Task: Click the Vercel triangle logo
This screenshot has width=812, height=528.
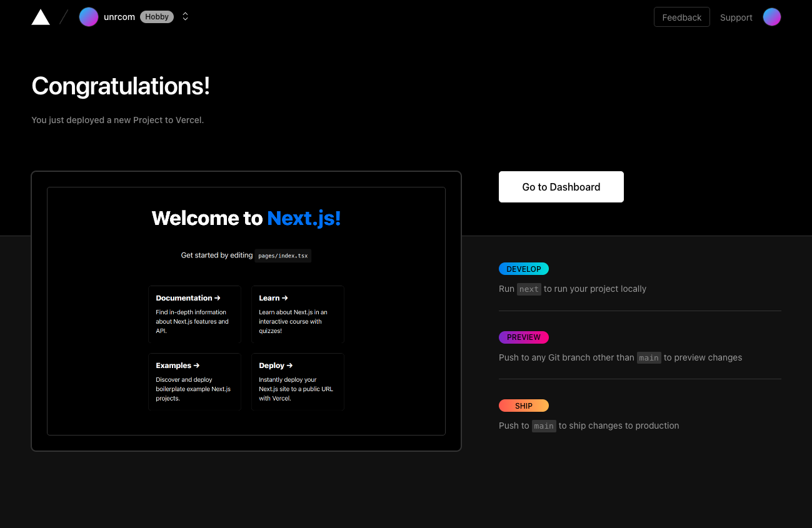Action: point(41,17)
